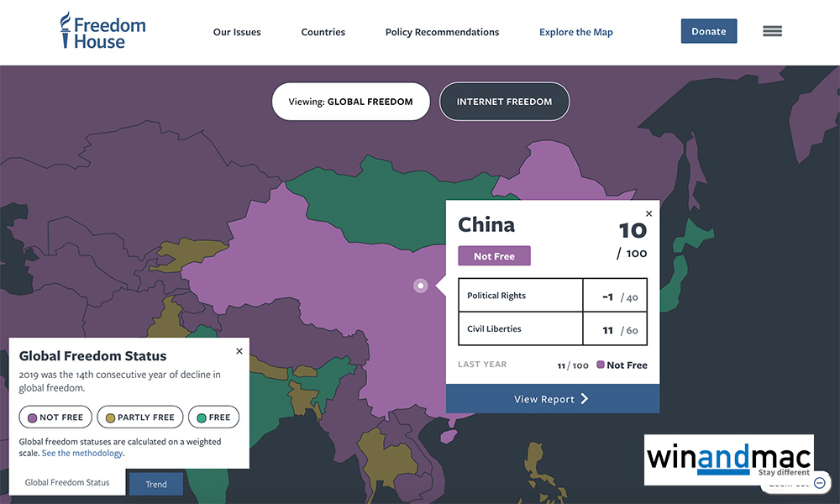Screen dimensions: 840x504
Task: Close the China info popup
Action: pyautogui.click(x=648, y=213)
